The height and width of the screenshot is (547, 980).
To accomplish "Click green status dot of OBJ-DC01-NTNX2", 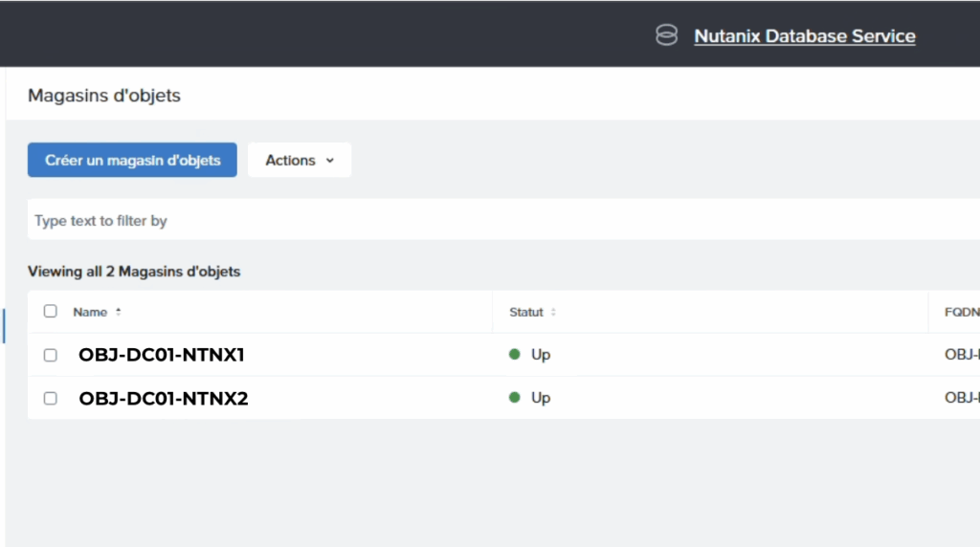I will pos(514,397).
